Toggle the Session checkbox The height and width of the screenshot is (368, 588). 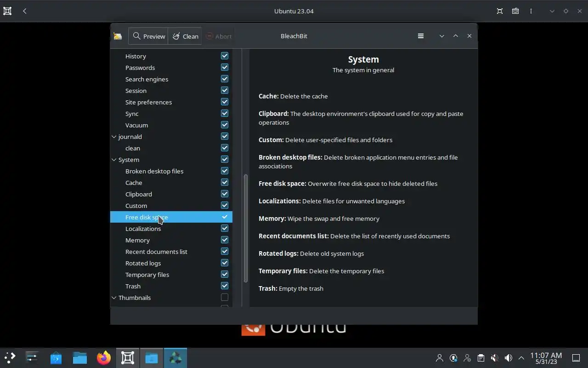click(x=225, y=90)
